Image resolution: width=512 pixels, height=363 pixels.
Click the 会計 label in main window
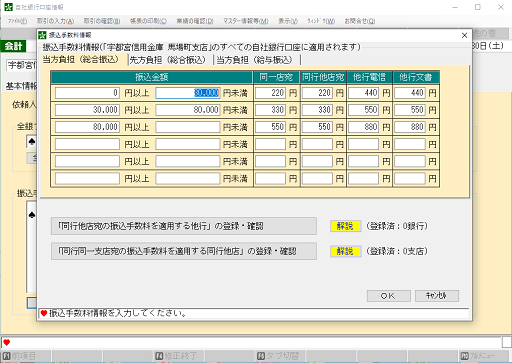tap(13, 46)
